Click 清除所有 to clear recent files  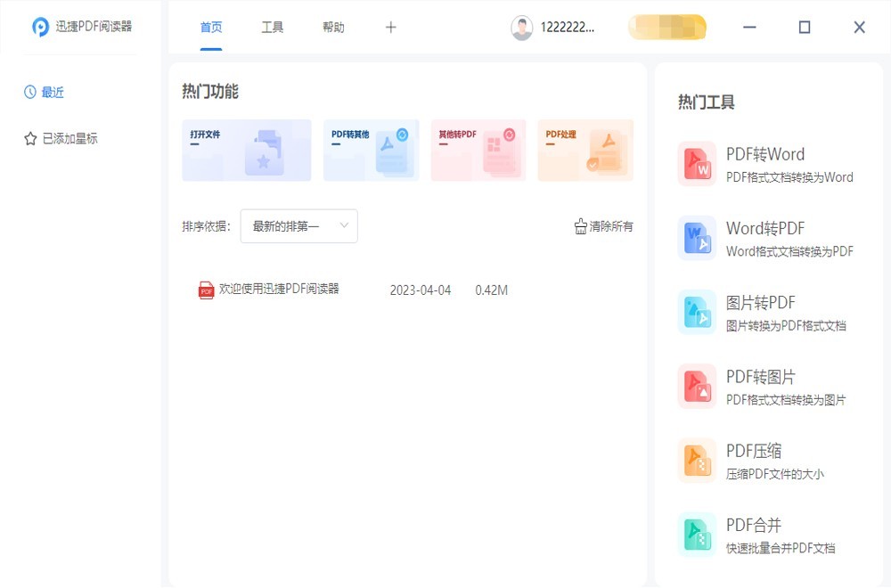tap(603, 226)
